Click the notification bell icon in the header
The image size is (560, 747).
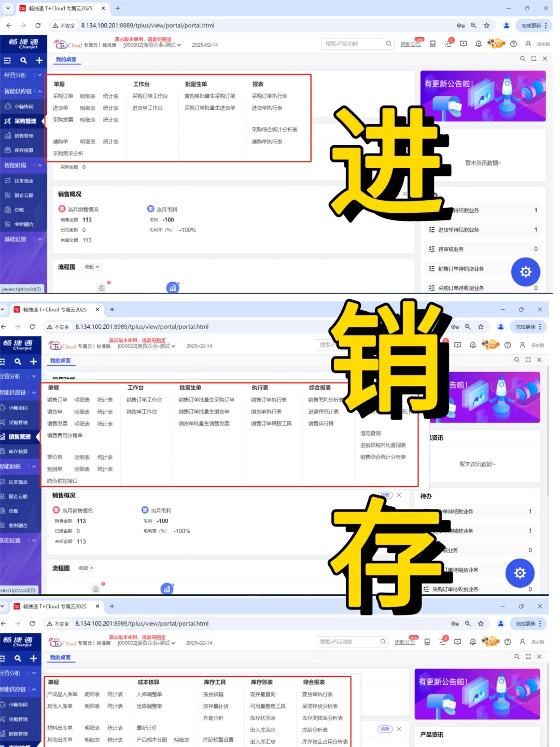click(479, 44)
